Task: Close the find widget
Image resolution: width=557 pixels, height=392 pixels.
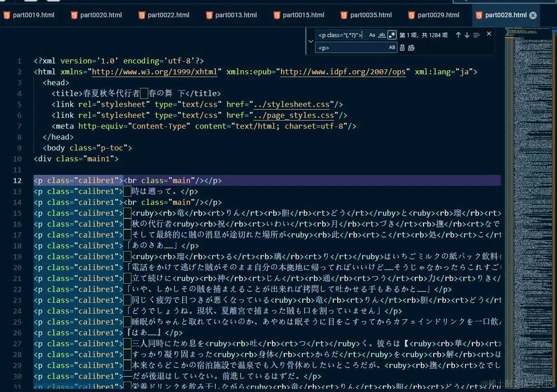Action: coord(489,34)
